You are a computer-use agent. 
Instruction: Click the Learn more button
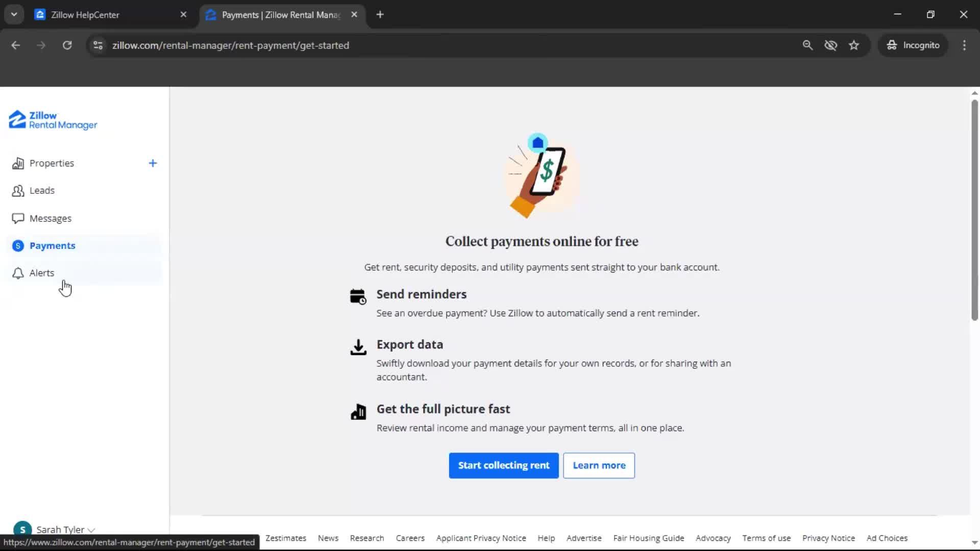tap(598, 465)
